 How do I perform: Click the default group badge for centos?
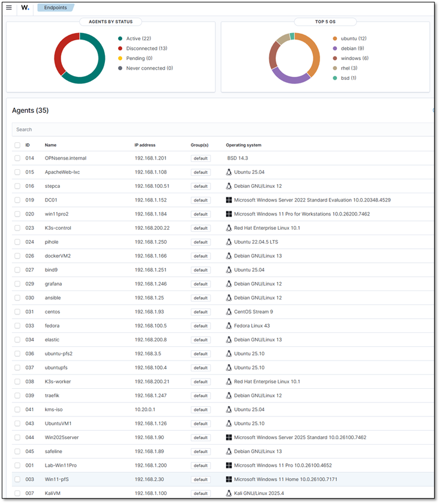point(201,312)
